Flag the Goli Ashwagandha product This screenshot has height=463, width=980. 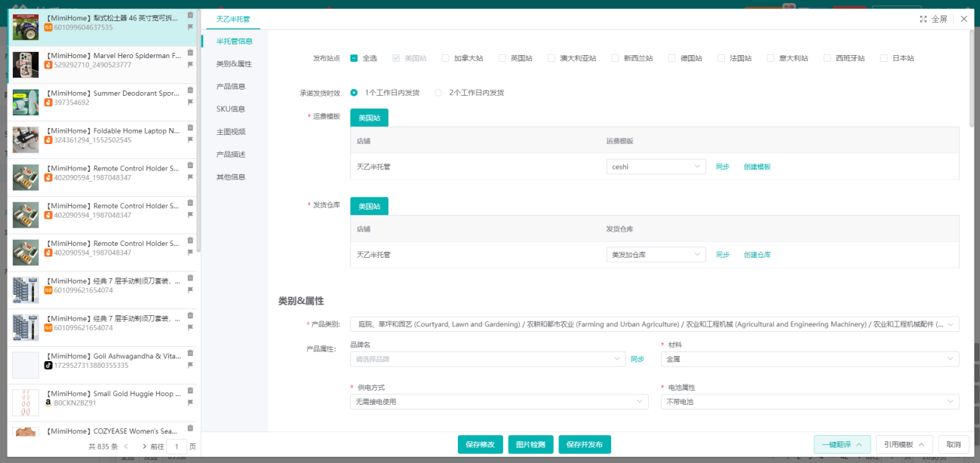[190, 365]
